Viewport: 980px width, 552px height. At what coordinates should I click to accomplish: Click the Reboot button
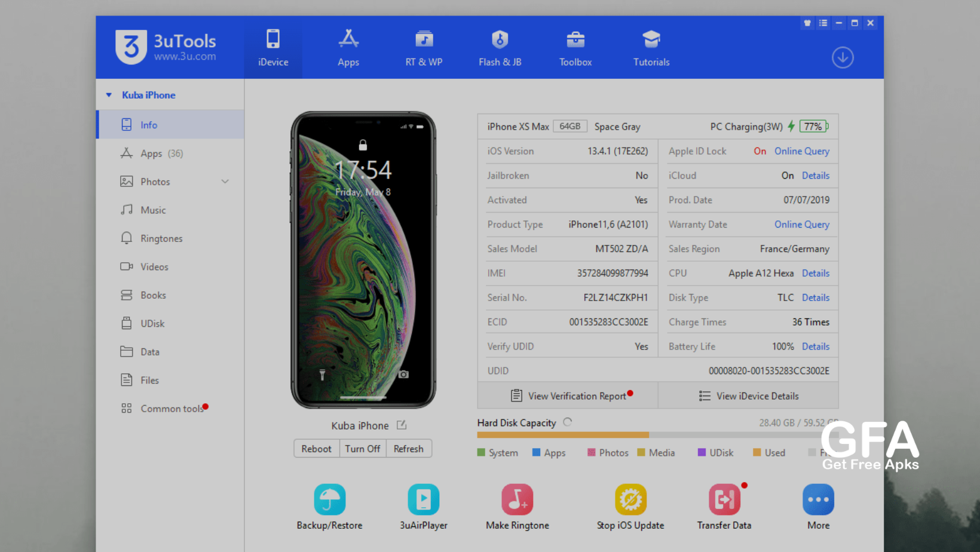tap(316, 449)
